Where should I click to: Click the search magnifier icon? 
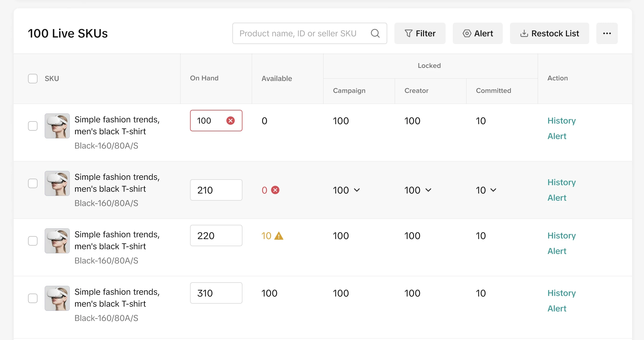375,33
